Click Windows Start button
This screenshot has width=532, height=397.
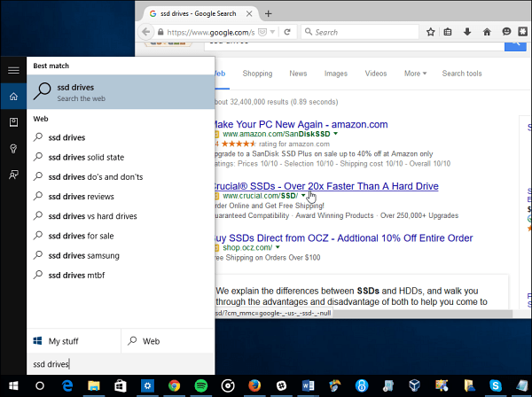13,385
